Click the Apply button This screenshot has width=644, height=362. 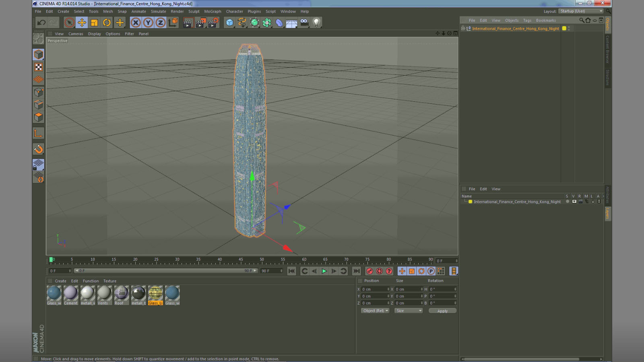click(442, 311)
